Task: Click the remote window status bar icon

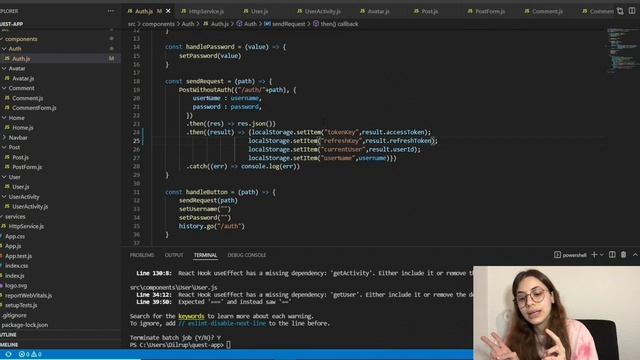Action: coord(8,354)
